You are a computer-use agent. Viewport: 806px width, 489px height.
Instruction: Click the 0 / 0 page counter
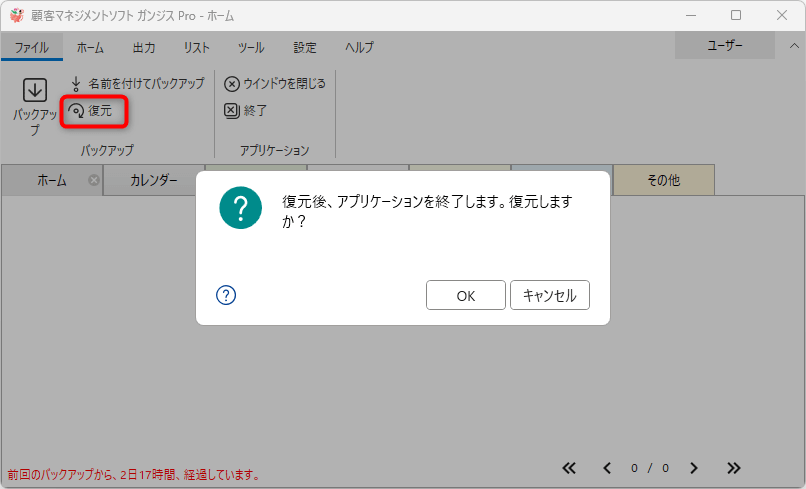pyautogui.click(x=650, y=468)
